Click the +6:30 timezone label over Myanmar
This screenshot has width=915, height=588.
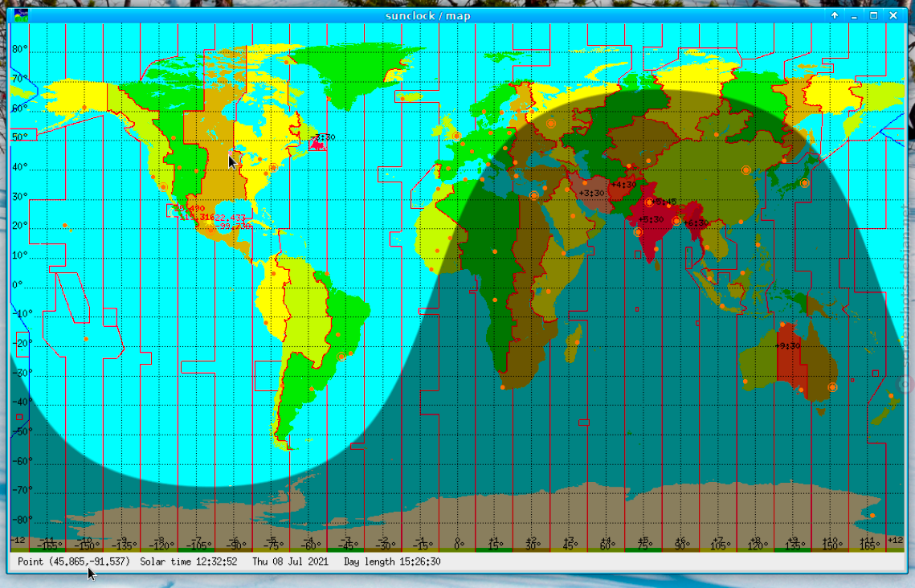[696, 223]
